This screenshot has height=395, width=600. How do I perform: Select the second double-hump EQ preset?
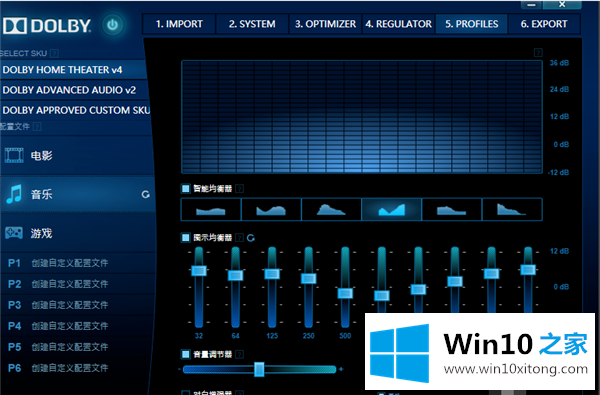[x=271, y=209]
